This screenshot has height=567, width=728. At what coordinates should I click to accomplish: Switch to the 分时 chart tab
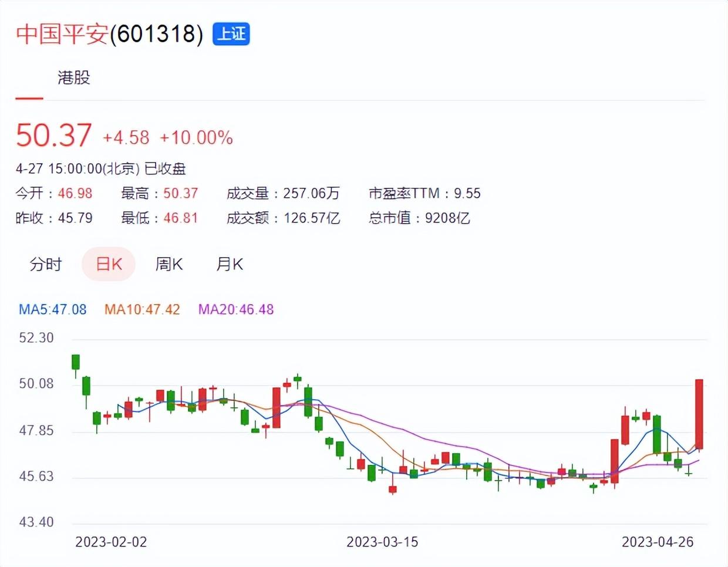pyautogui.click(x=46, y=264)
